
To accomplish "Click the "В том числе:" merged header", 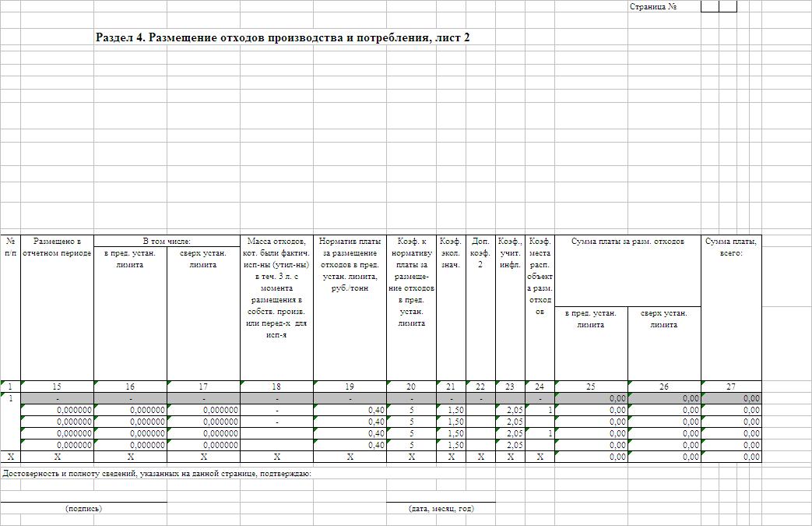I will [x=167, y=242].
